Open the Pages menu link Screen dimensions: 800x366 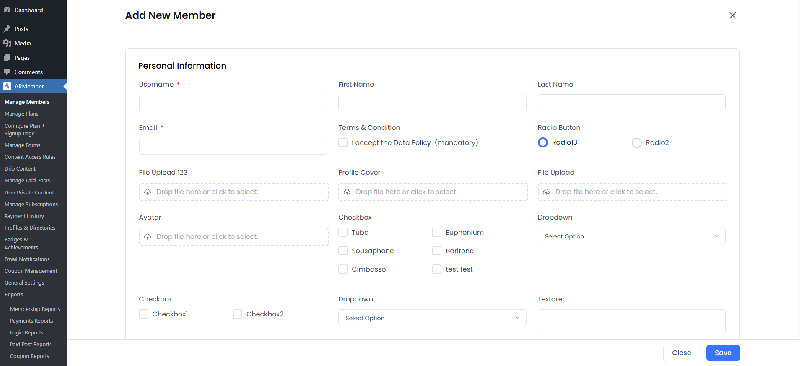click(22, 58)
